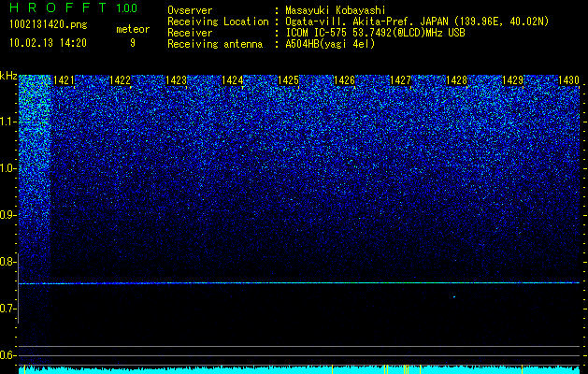
Task: Click the 1428 time axis label
Action: point(456,80)
